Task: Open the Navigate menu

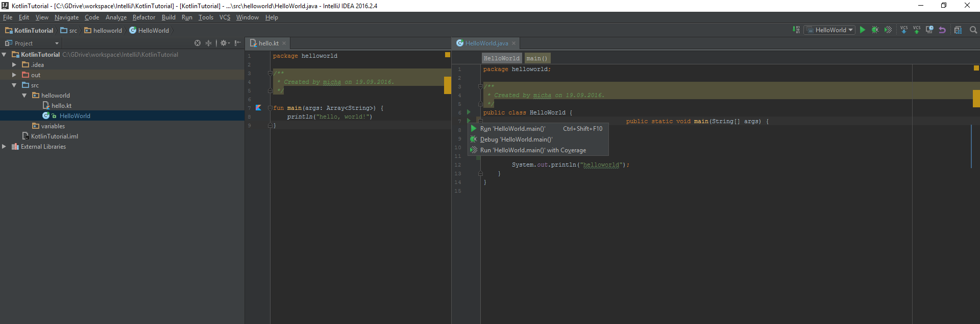Action: [x=66, y=17]
